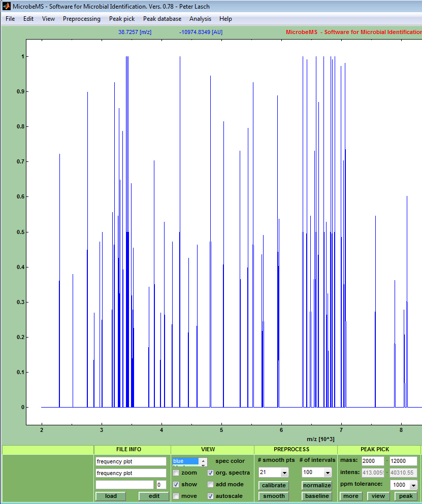Click the calibrate button
The height and width of the screenshot is (504, 422).
pos(274,486)
